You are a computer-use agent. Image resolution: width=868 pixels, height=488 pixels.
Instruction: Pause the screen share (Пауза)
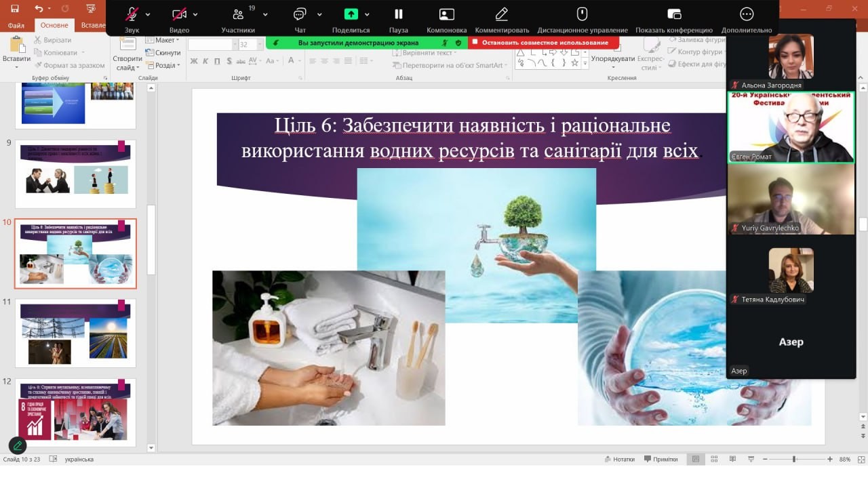click(399, 14)
